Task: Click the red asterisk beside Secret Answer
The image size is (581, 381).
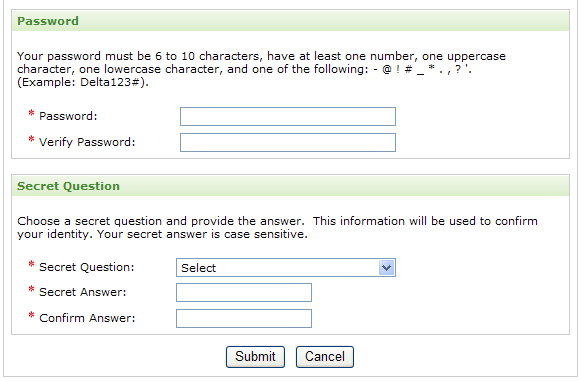Action: (31, 289)
